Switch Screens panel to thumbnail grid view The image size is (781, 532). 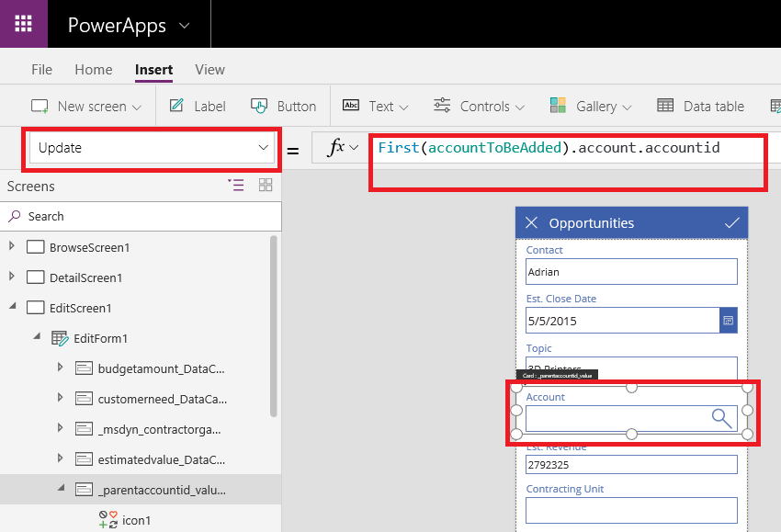tap(265, 185)
